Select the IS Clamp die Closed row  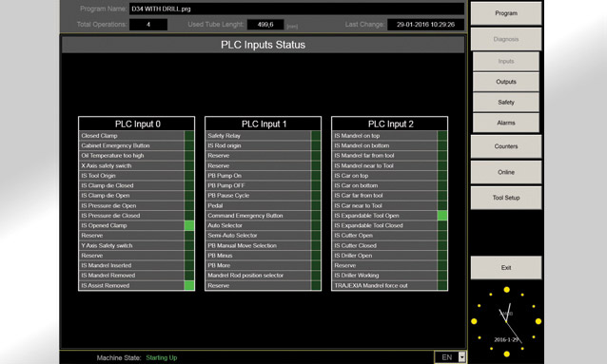(x=136, y=185)
